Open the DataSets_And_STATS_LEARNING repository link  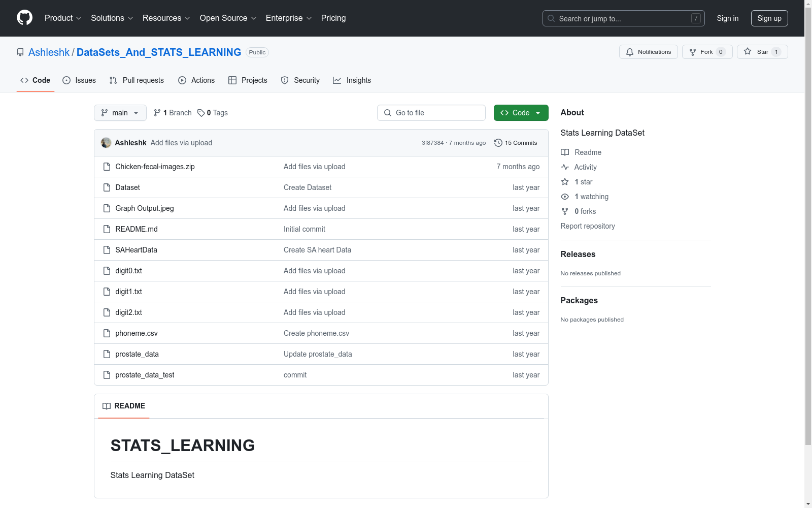159,52
